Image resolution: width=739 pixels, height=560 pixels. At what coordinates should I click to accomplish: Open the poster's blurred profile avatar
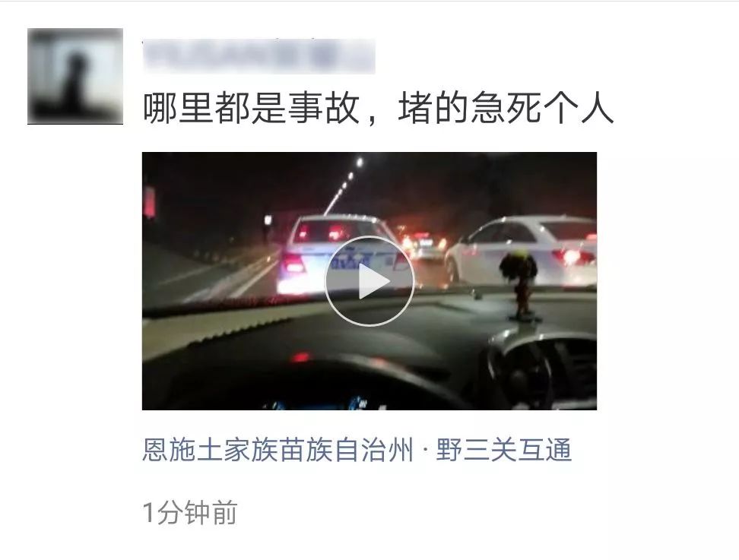[75, 76]
